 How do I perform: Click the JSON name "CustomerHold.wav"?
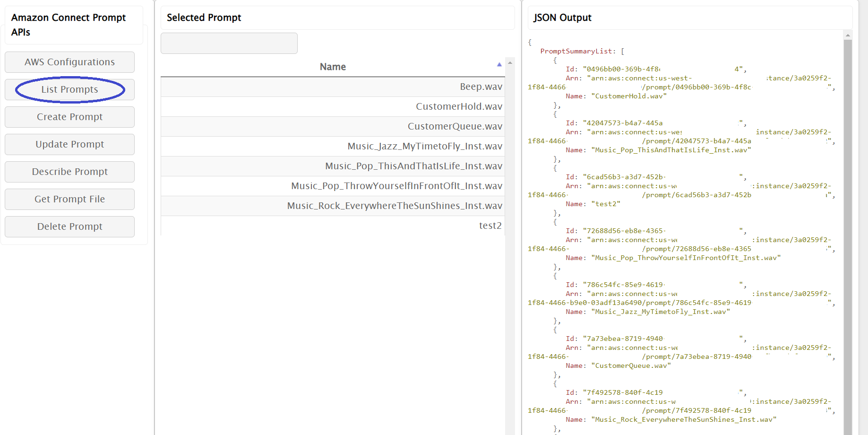coord(629,96)
